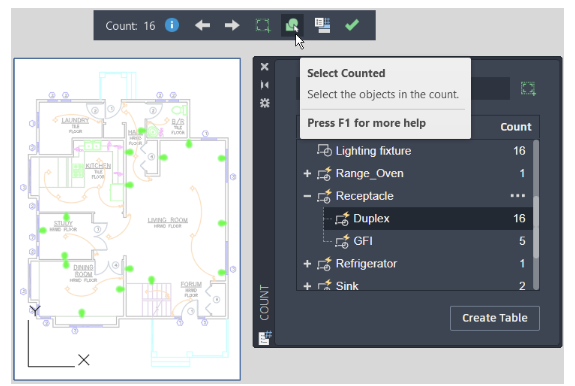Click the Sink block icon
This screenshot has height=386, width=575.
pos(325,286)
